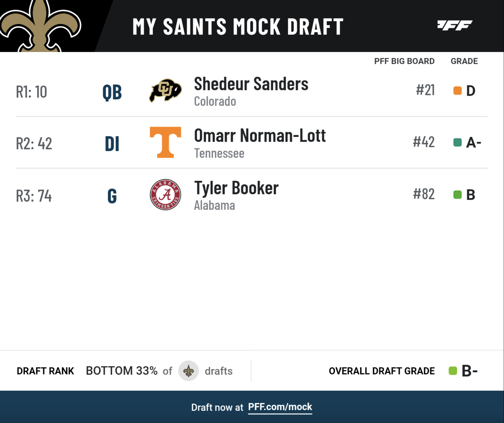The image size is (504, 423).
Task: Click the PFF logo in header
Action: (x=455, y=26)
